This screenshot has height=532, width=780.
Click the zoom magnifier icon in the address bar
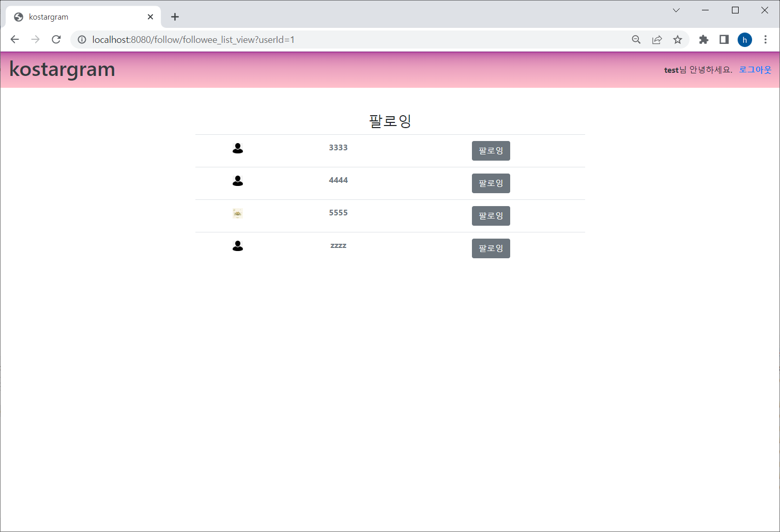[636, 39]
